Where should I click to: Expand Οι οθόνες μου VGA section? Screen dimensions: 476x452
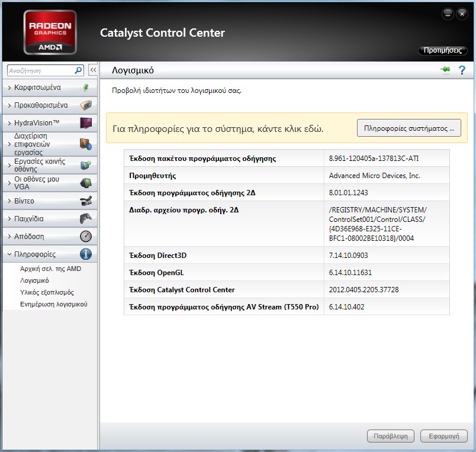[9, 183]
